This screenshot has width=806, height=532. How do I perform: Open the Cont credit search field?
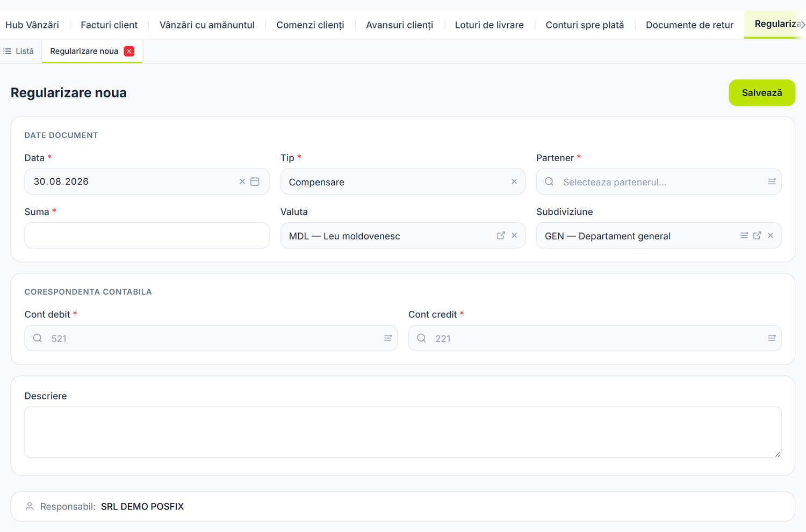point(595,338)
